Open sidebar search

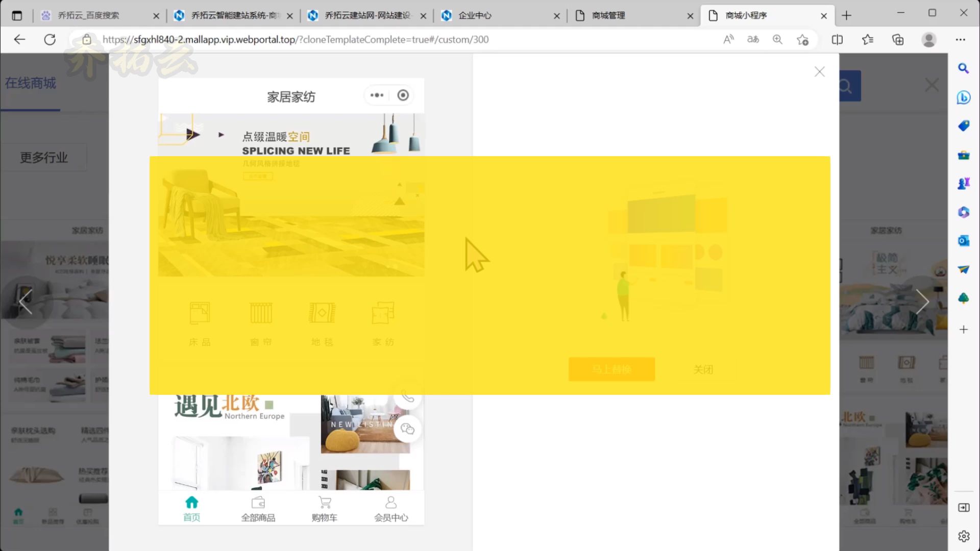click(964, 68)
